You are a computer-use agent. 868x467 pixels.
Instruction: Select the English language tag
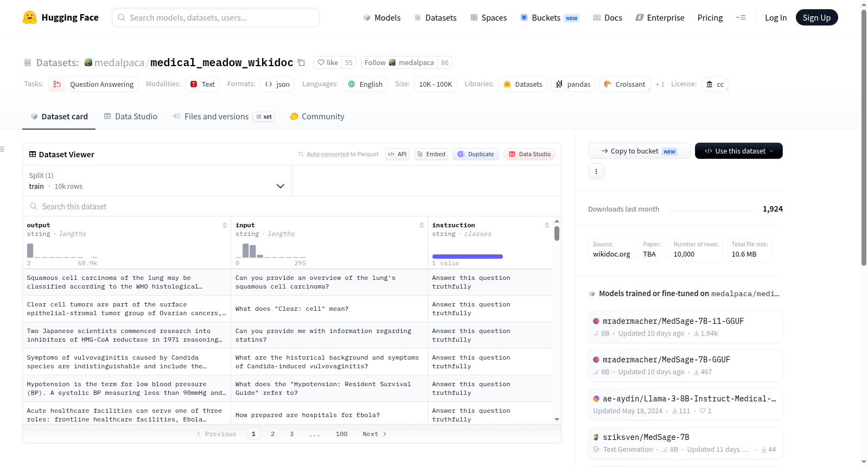coord(365,84)
